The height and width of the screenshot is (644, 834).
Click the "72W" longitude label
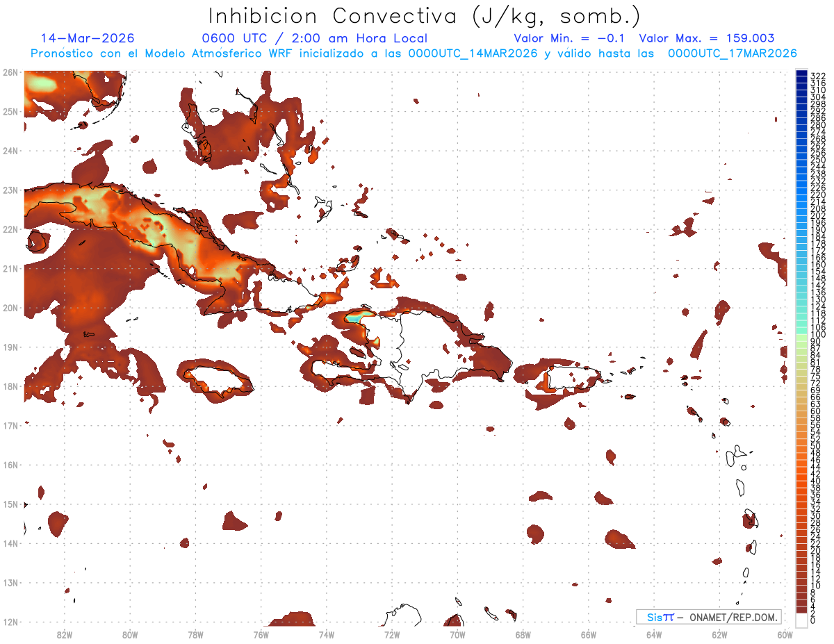[392, 634]
